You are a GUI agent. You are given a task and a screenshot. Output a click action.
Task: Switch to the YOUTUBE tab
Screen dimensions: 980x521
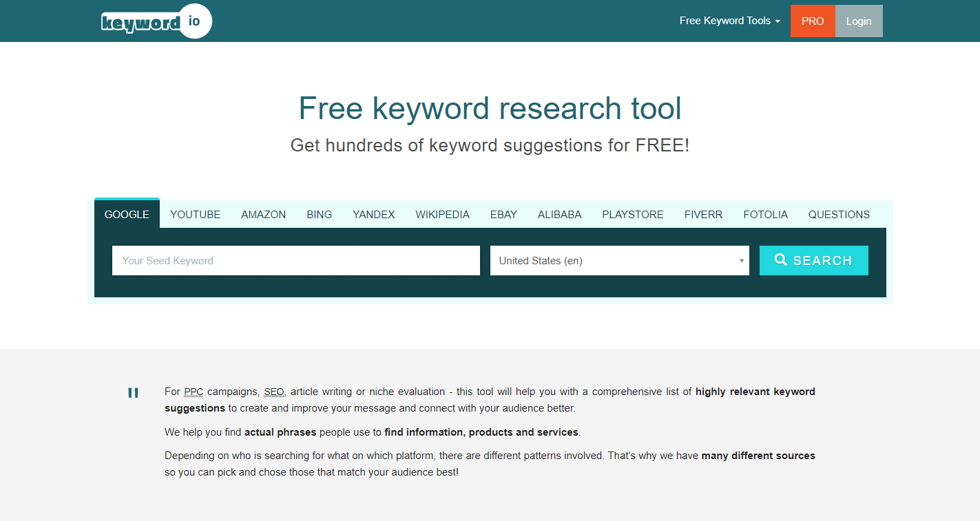tap(196, 214)
